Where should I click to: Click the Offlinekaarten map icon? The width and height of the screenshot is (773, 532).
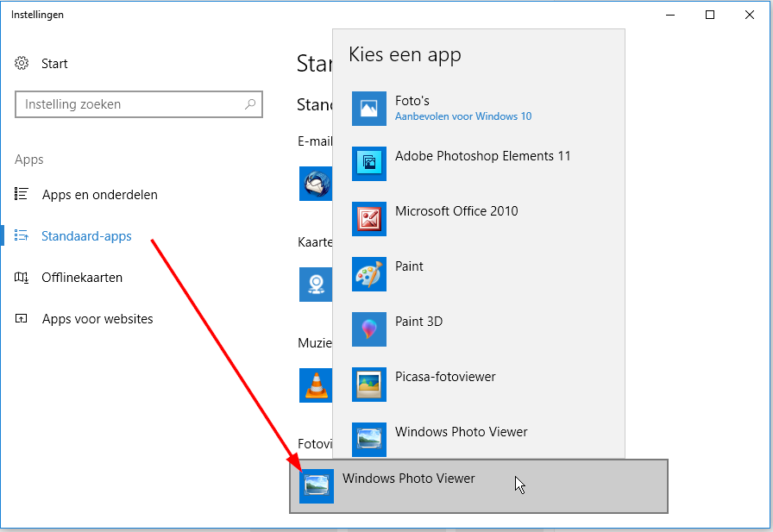tap(22, 277)
